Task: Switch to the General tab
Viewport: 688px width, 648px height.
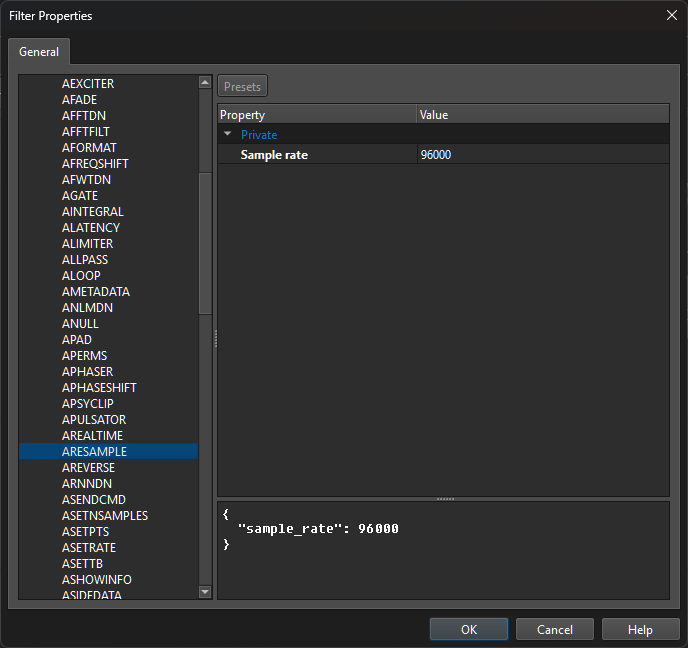Action: point(39,52)
